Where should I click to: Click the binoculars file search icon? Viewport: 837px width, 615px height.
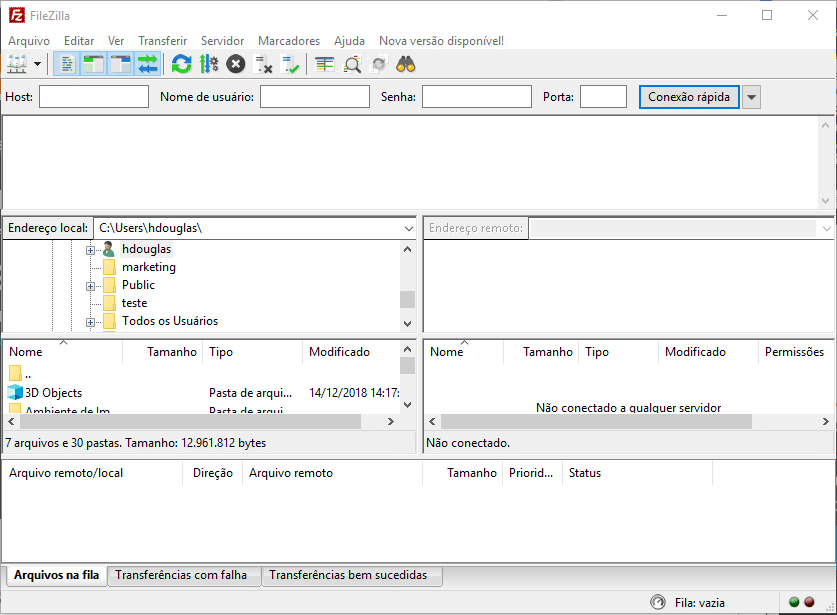coord(406,65)
